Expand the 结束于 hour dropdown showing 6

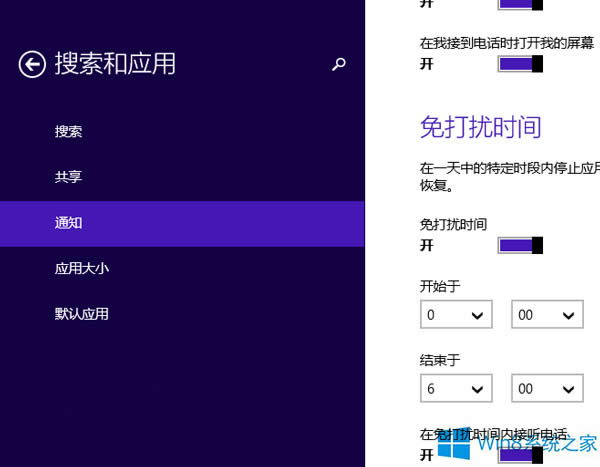click(x=456, y=388)
